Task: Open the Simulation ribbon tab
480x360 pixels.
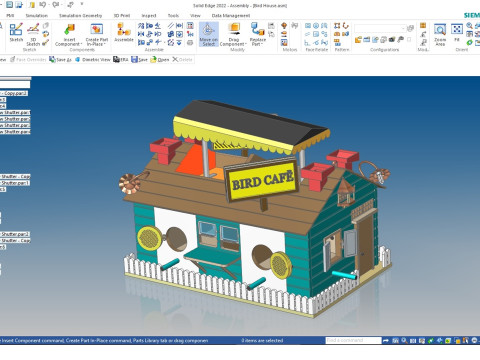Action: (37, 16)
